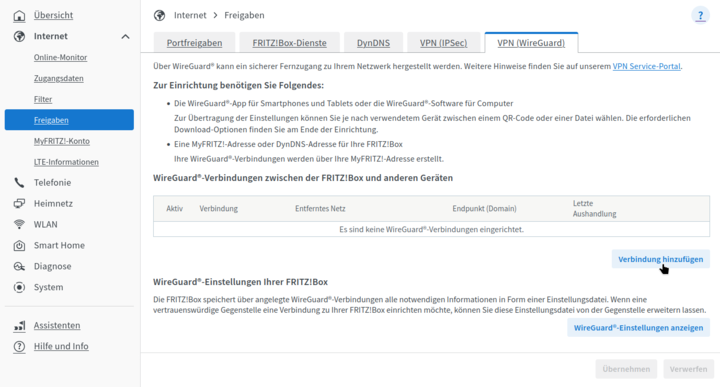Click the Verbindung column header
Screen dimensions: 720x387
coord(219,208)
